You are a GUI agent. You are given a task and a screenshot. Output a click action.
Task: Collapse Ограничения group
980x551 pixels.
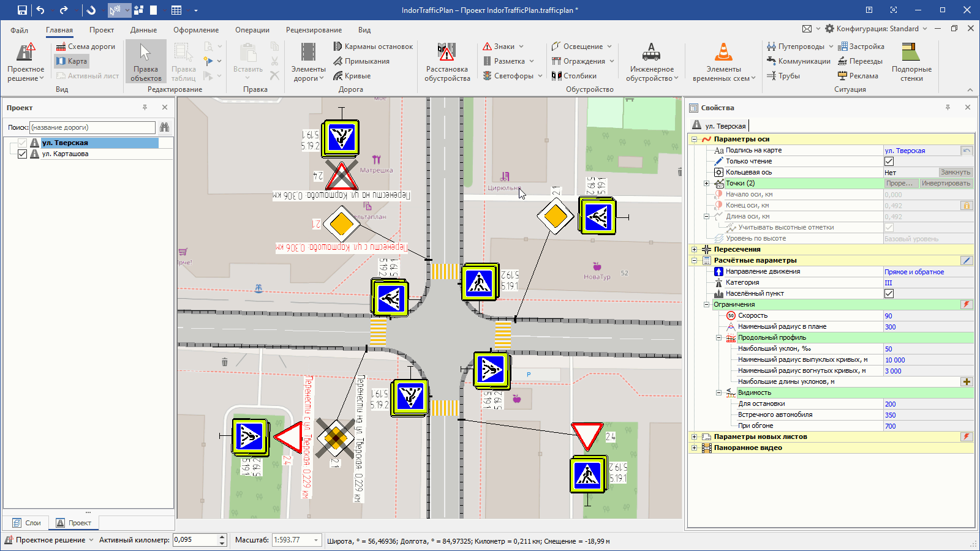click(706, 304)
